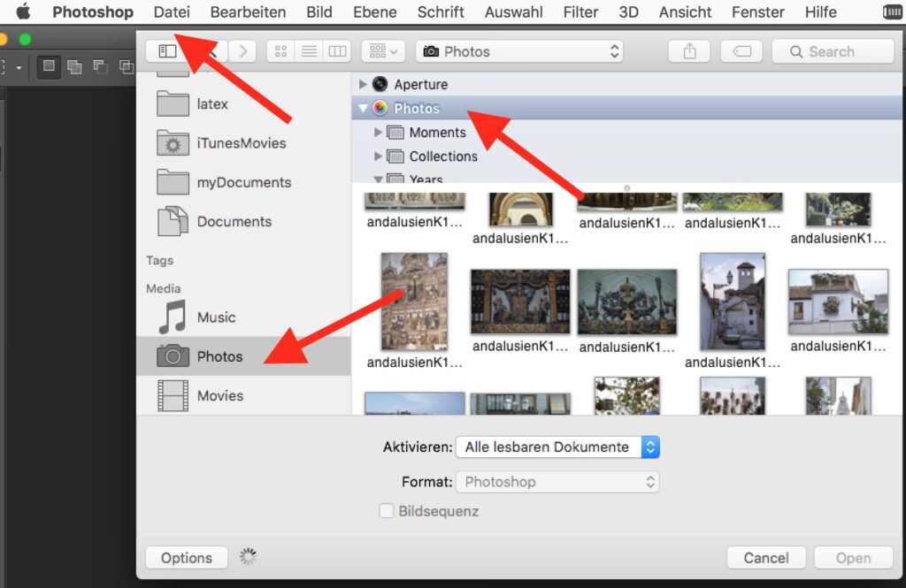
Task: Click the Cancel button
Action: coord(765,558)
